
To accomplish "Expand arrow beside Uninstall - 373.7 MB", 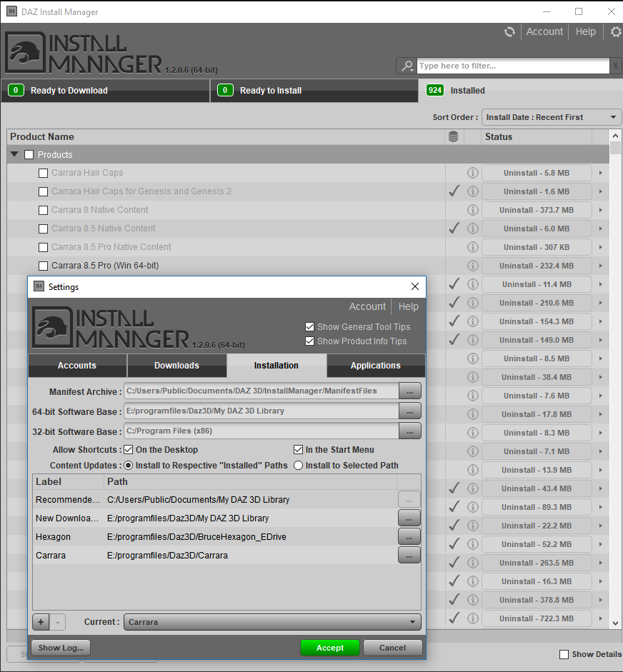I will point(601,210).
